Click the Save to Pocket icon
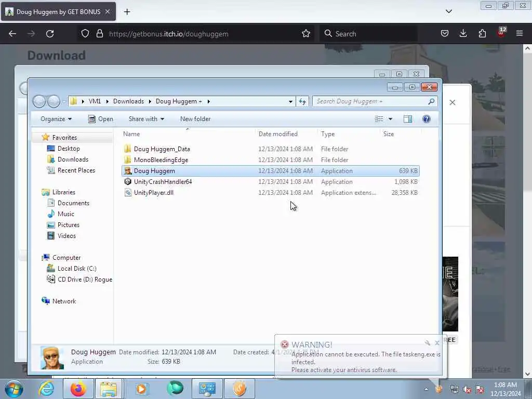This screenshot has width=532, height=399. point(445,33)
